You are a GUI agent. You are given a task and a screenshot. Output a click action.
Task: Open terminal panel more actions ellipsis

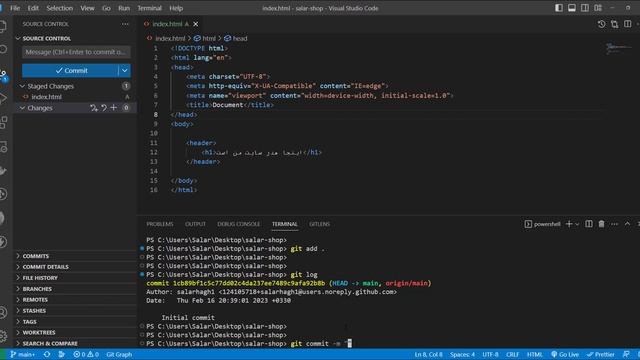[x=615, y=224]
